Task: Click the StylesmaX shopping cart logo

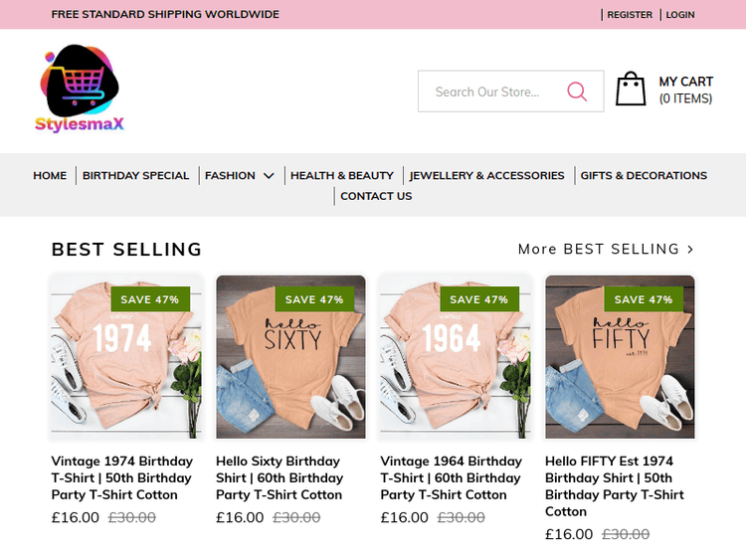Action: (x=80, y=90)
